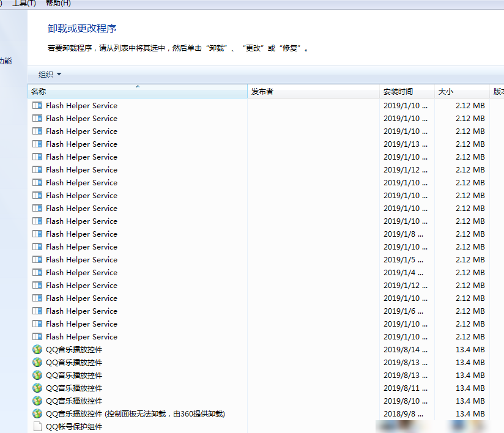Click the 2019/8/10 install date cell

pos(406,401)
